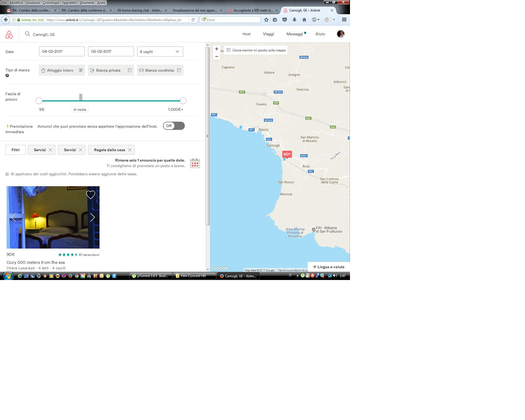525x420 pixels.
Task: Remove the Regole della casa filter
Action: 130,150
